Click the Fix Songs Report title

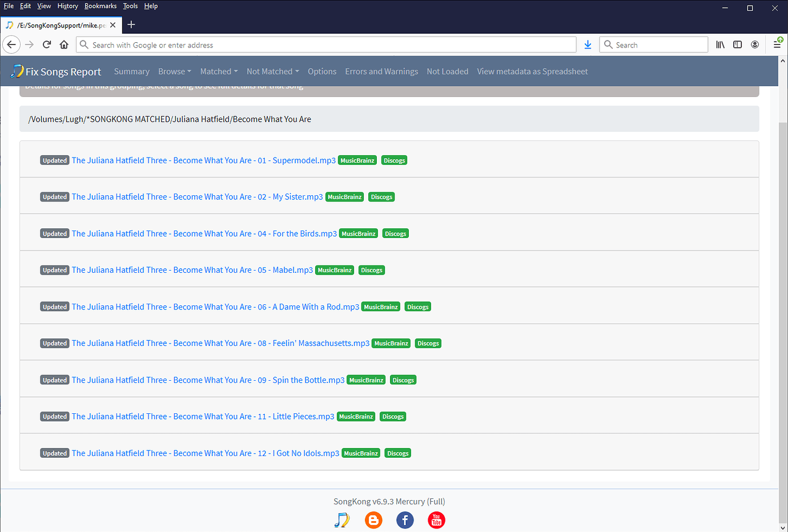pos(63,71)
